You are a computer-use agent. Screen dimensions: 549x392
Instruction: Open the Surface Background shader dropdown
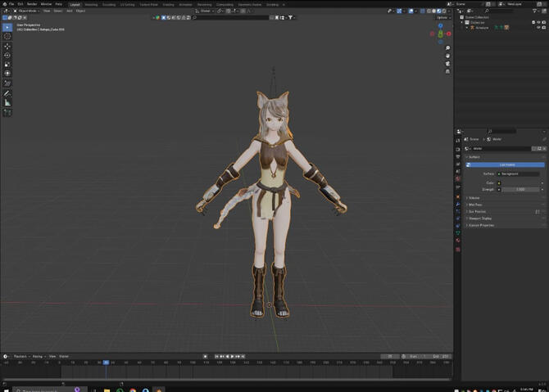point(518,173)
